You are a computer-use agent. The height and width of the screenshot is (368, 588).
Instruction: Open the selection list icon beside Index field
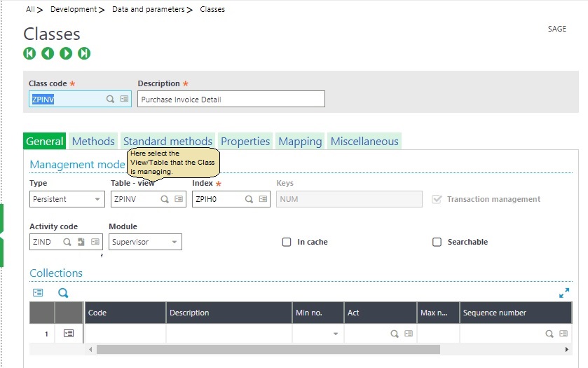tap(264, 199)
